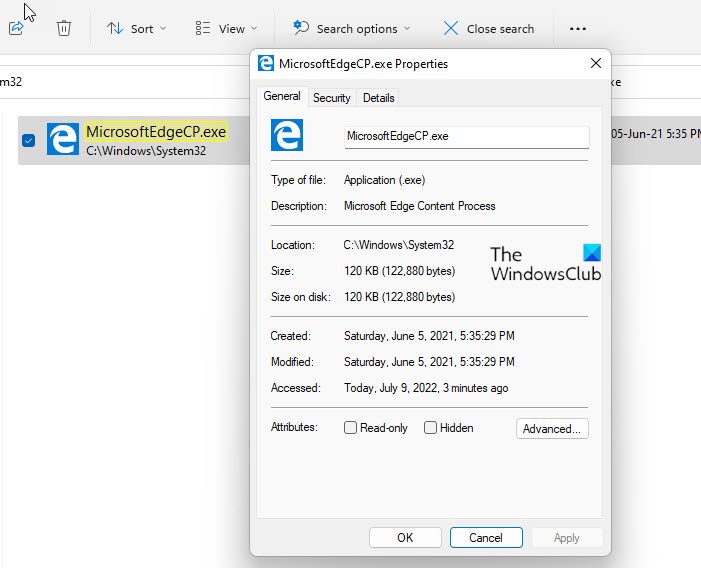Screen dimensions: 701x568
Task: Toggle the Read-only checkbox
Action: (350, 428)
